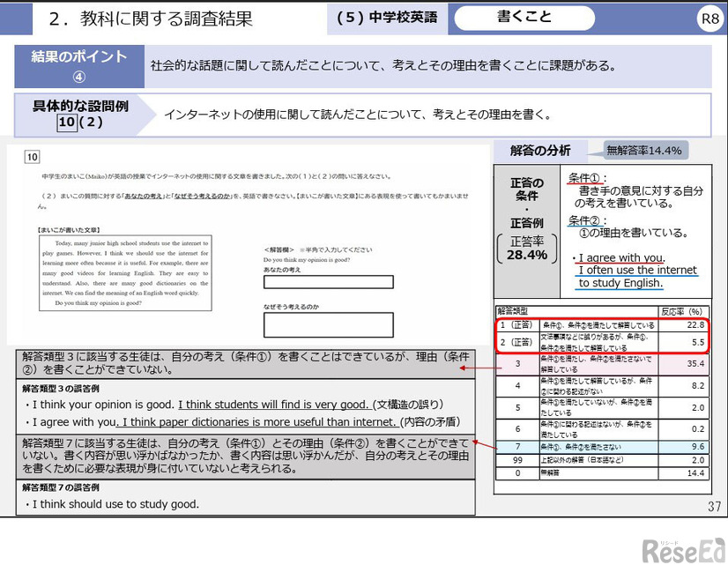Click the あなたの考え answer box
The height and width of the screenshot is (565, 728).
point(328,282)
